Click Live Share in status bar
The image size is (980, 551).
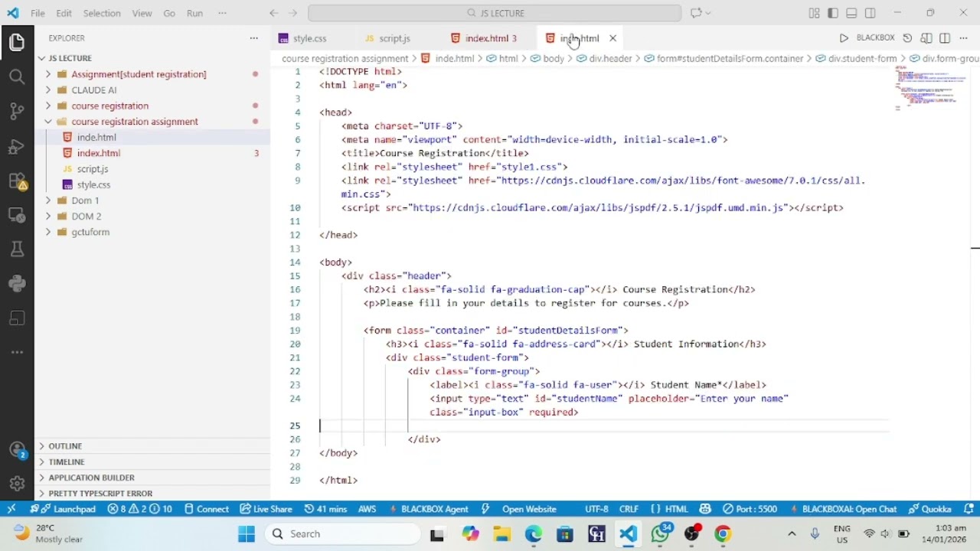[x=266, y=510]
